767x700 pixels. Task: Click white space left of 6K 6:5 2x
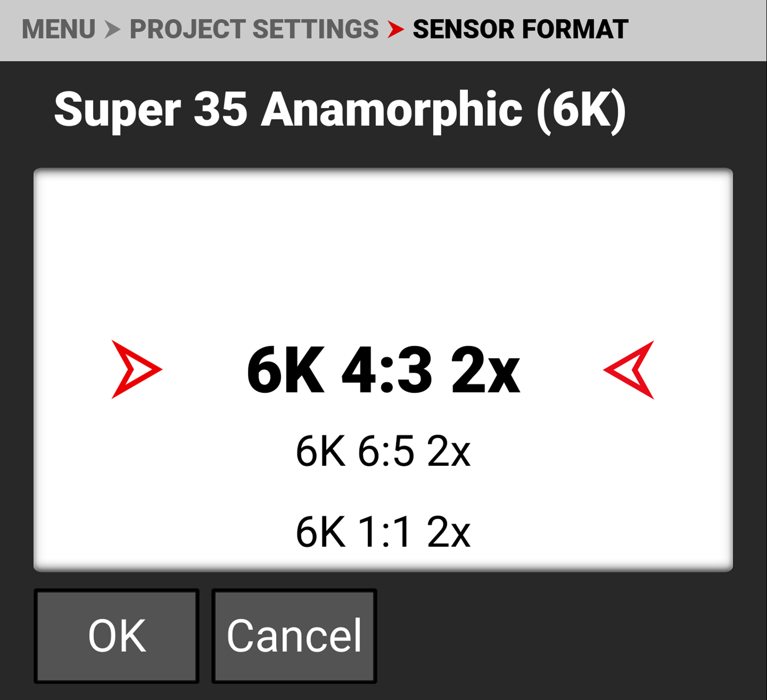pyautogui.click(x=169, y=451)
